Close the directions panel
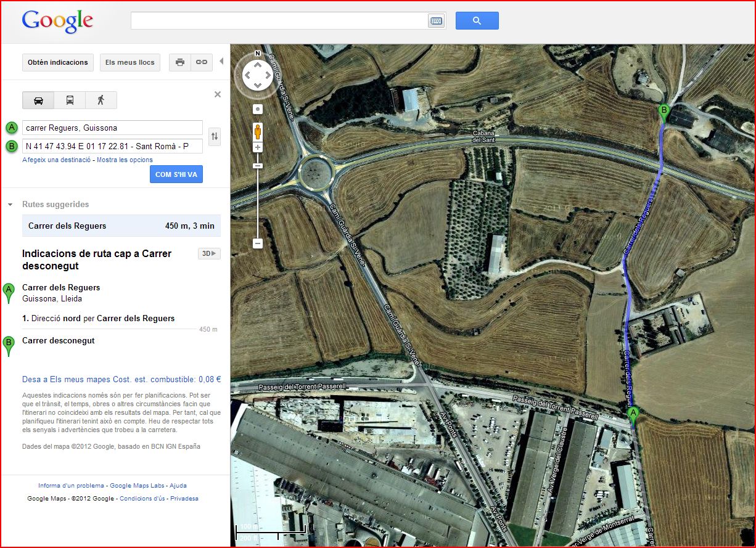Screen dimensions: 756x548 point(217,94)
